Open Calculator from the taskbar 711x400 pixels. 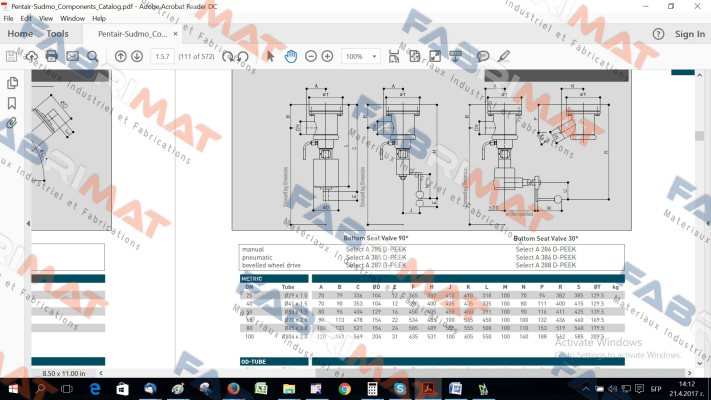click(372, 389)
